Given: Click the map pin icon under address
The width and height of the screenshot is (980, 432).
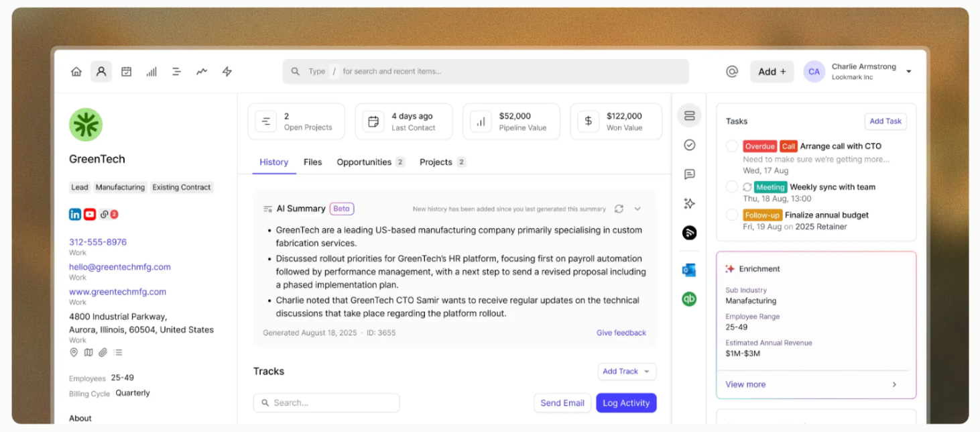Looking at the screenshot, I should click(x=74, y=352).
